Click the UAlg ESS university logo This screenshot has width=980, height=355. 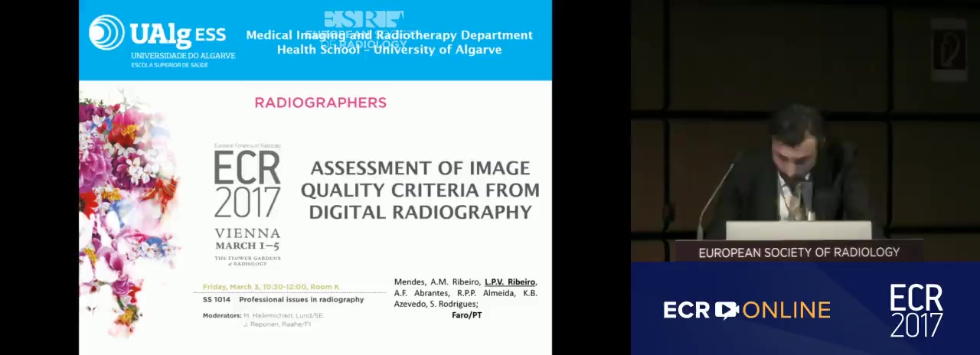click(162, 41)
